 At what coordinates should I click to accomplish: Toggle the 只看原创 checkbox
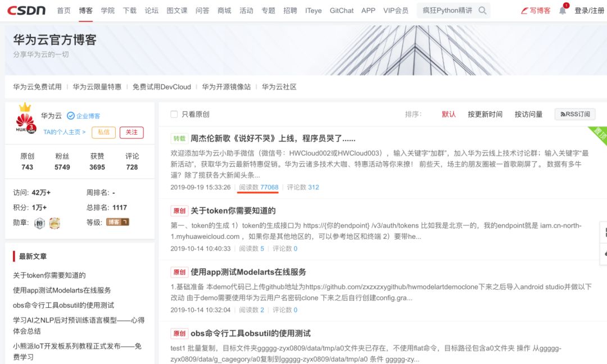point(174,114)
